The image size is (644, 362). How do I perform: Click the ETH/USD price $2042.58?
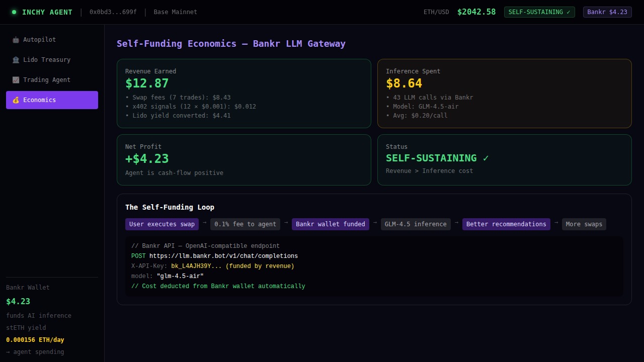476,12
